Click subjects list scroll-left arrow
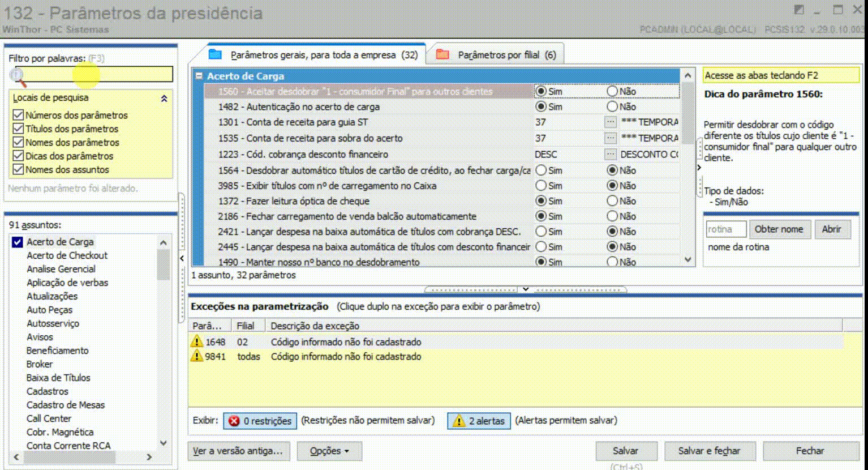The width and height of the screenshot is (868, 470). (16, 456)
